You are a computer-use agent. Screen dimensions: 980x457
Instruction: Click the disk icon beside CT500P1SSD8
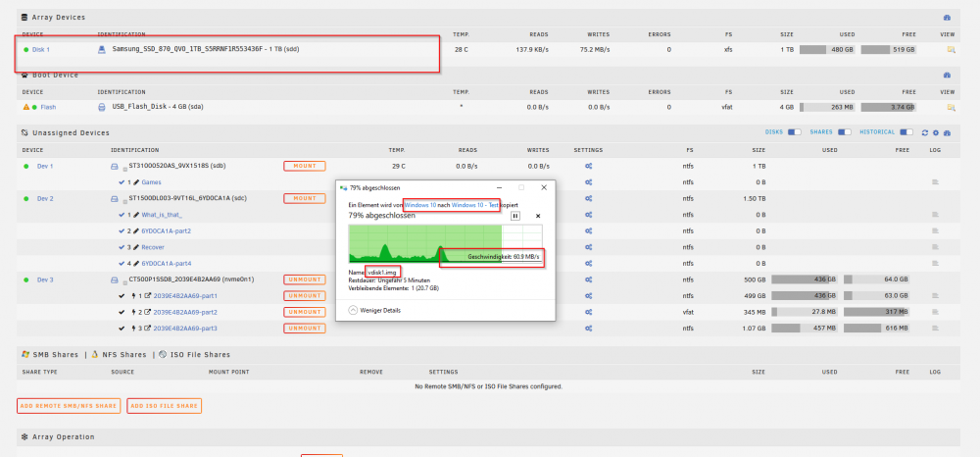point(115,279)
